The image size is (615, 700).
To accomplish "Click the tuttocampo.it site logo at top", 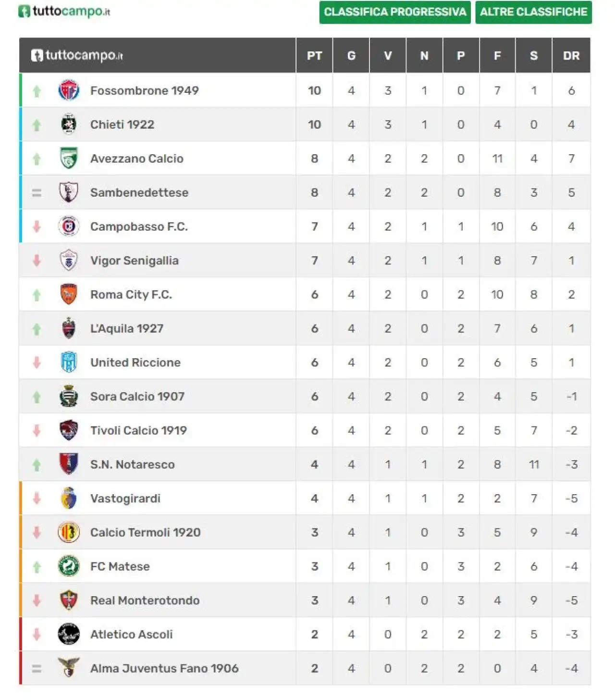I will (64, 11).
